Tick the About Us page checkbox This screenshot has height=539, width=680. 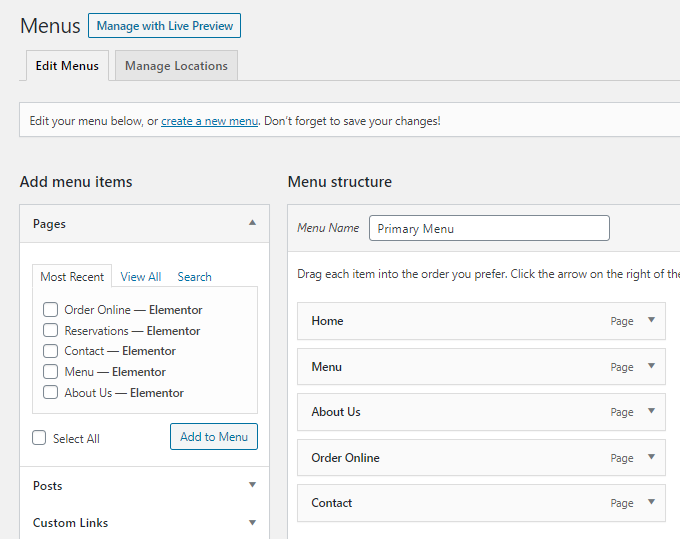50,393
